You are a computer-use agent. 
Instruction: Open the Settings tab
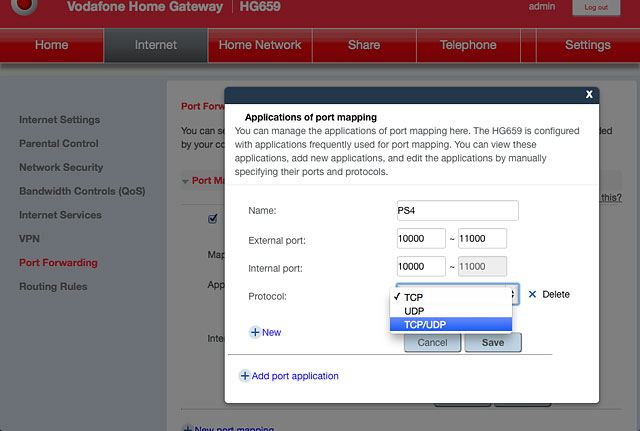[x=588, y=45]
